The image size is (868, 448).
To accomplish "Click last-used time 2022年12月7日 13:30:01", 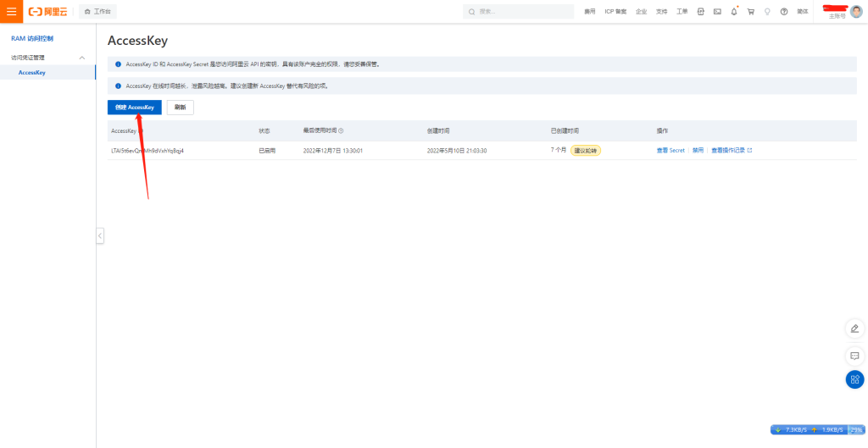I will click(x=332, y=151).
